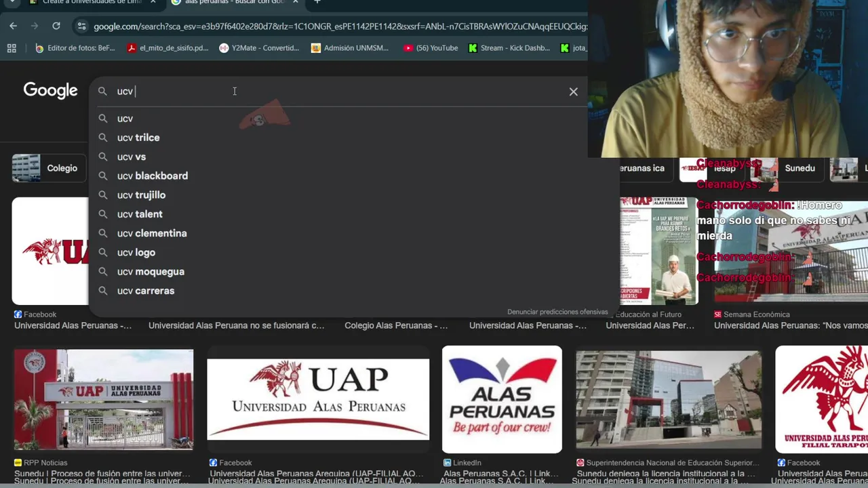The width and height of the screenshot is (868, 488).
Task: Click 'Universidad Alas Peruana no se fusionará c...' caption
Action: (x=236, y=325)
